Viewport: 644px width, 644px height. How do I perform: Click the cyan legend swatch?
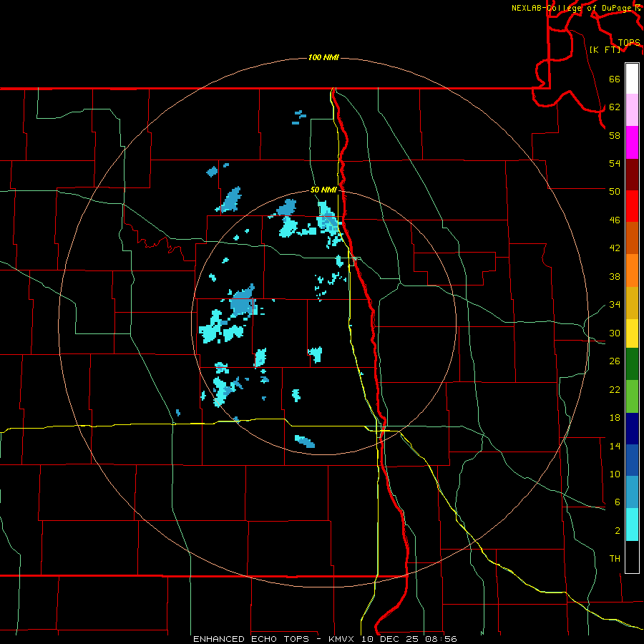pos(632,525)
